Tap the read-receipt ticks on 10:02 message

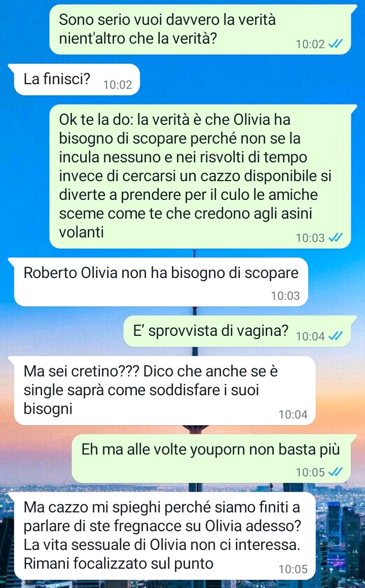(x=335, y=44)
